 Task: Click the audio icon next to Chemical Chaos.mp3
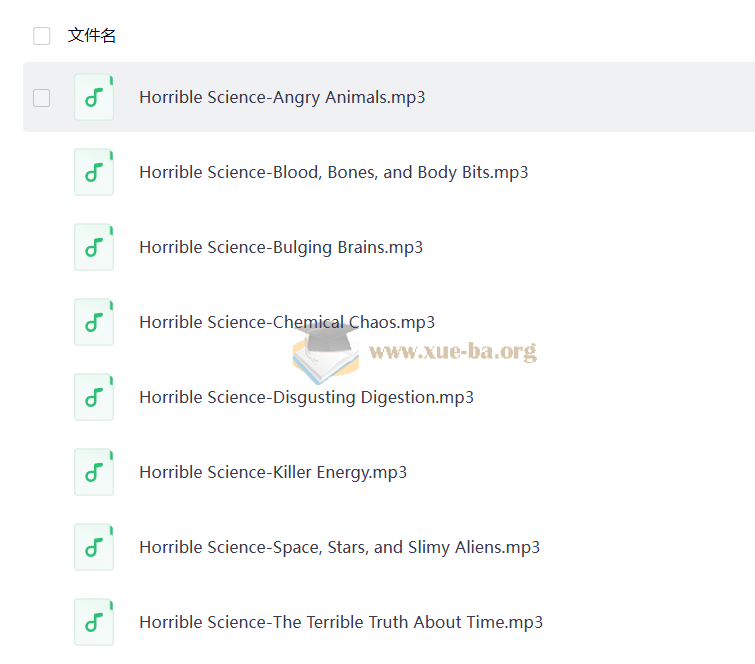coord(94,322)
